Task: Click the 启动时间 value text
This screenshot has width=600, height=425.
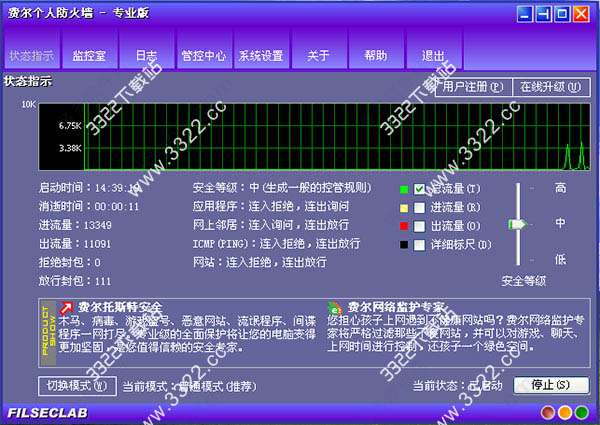Action: (117, 188)
